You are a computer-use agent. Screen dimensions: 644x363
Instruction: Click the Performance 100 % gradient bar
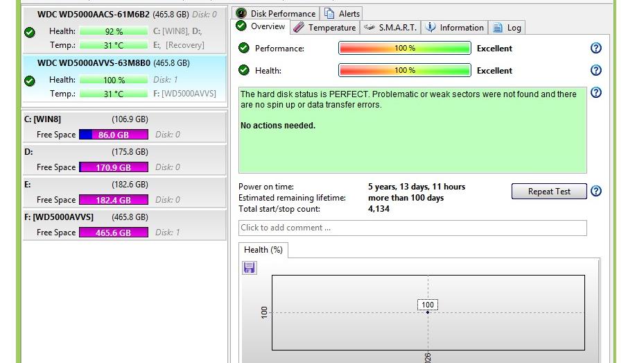[x=405, y=48]
